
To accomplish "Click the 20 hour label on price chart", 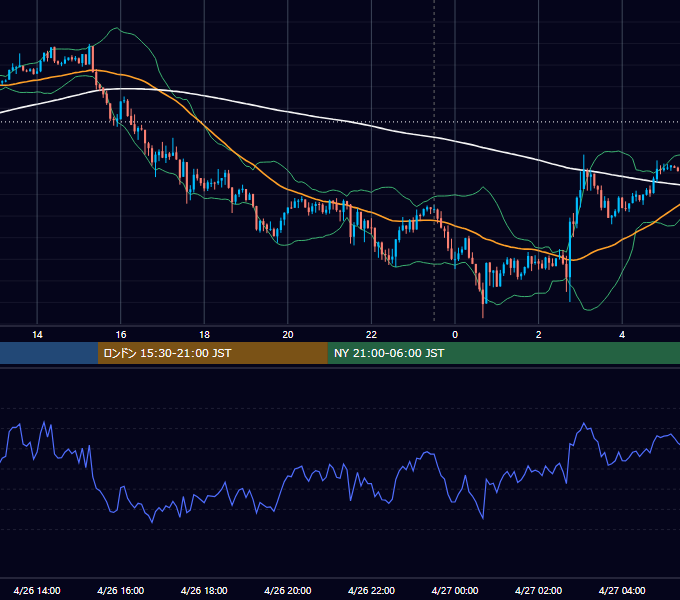I will pos(288,335).
